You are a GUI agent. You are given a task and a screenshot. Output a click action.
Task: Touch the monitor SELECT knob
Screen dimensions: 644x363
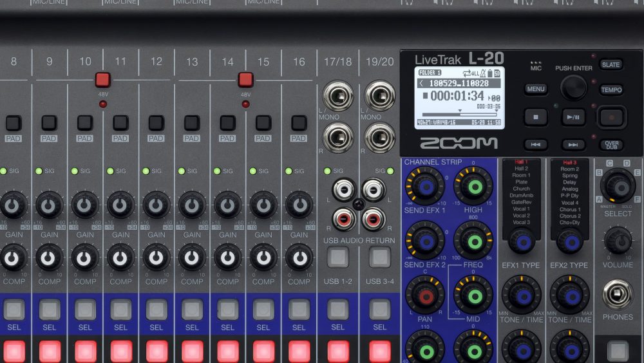[x=618, y=186]
